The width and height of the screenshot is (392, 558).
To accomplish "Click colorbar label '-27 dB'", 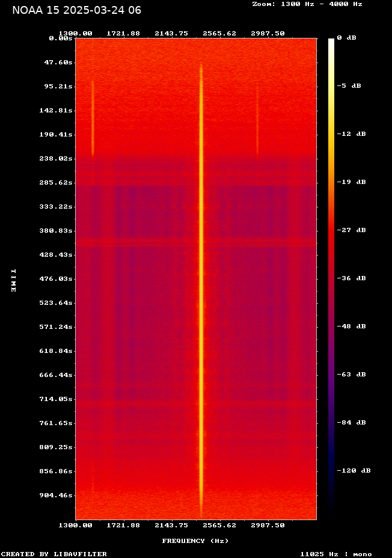I will pyautogui.click(x=352, y=230).
